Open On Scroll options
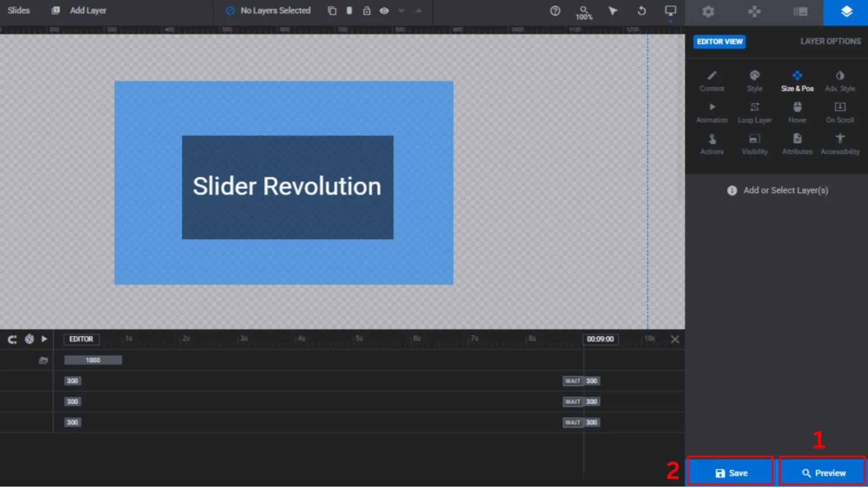The height and width of the screenshot is (488, 868). (x=840, y=113)
